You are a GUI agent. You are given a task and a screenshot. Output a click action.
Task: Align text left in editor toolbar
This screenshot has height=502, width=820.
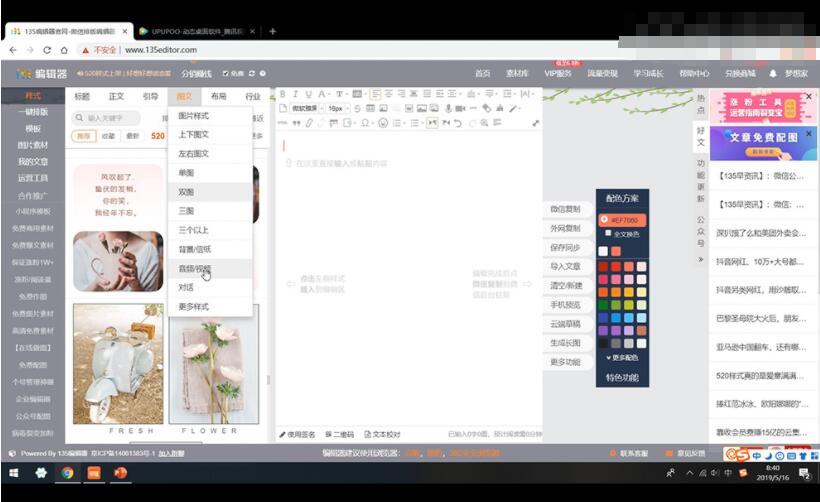coord(375,94)
